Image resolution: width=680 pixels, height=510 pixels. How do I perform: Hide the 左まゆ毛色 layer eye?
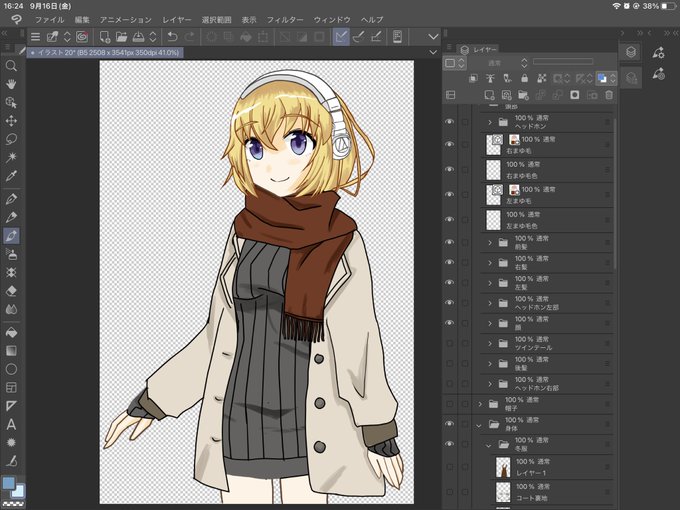(450, 220)
